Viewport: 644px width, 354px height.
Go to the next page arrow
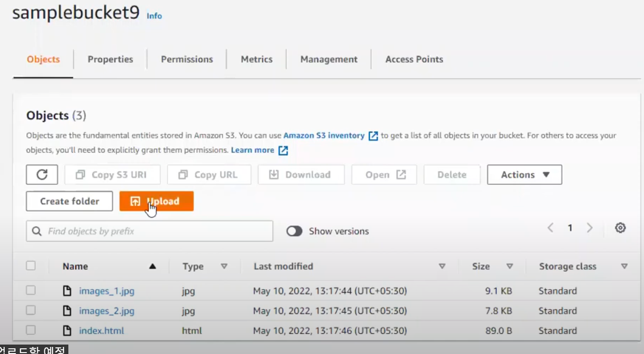(x=589, y=228)
